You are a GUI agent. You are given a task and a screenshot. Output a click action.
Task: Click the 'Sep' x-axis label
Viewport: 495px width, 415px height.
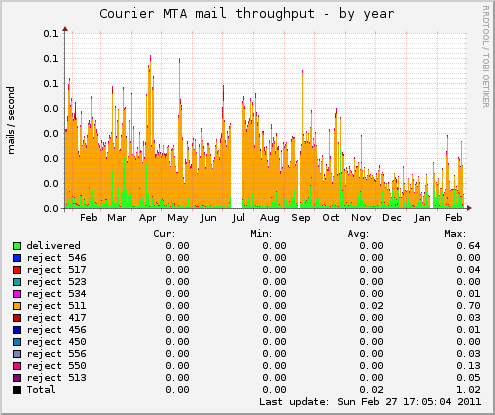tap(300, 219)
